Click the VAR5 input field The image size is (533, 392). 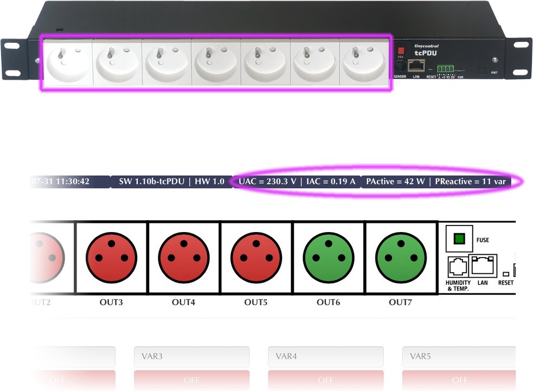[459, 357]
